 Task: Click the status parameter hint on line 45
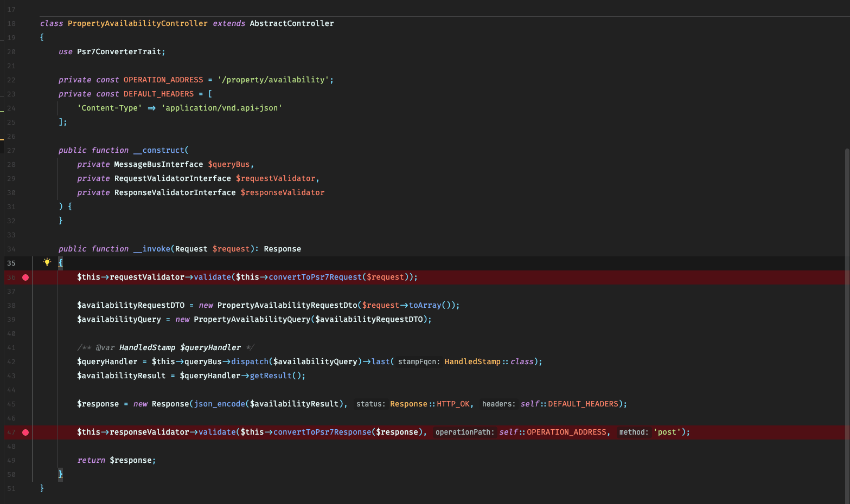(370, 404)
